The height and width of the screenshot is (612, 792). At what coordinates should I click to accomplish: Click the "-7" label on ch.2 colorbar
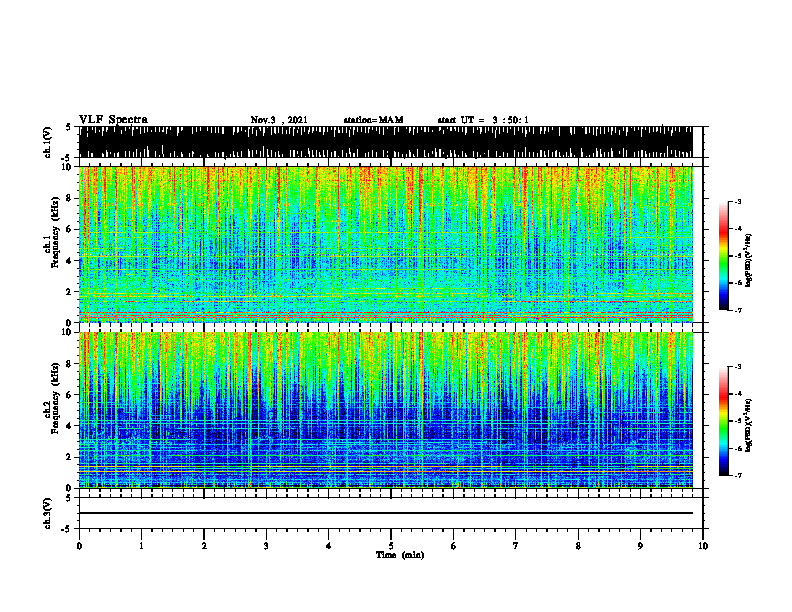click(x=738, y=475)
